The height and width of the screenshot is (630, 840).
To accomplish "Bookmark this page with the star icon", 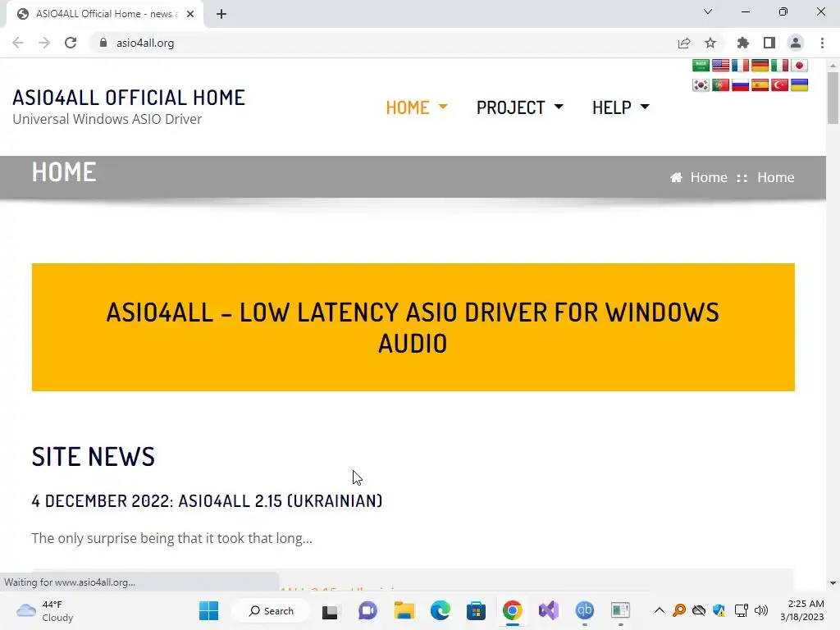I will pos(710,43).
